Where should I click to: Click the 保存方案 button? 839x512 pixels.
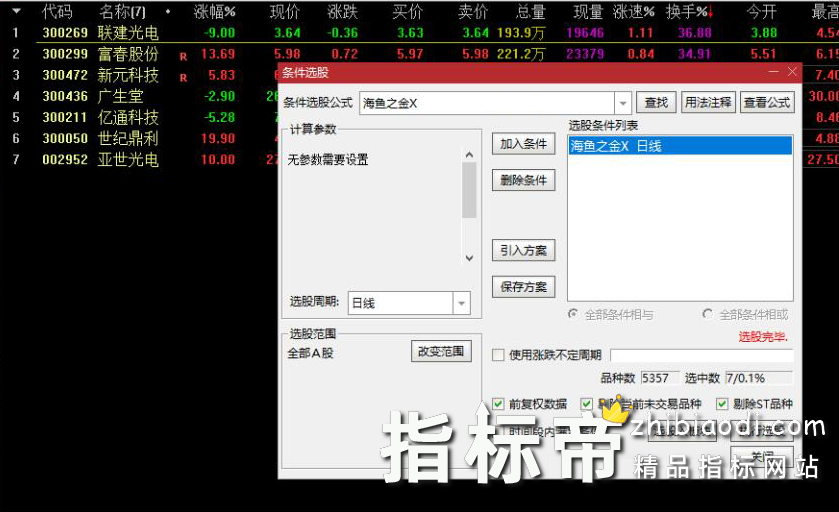tap(523, 287)
